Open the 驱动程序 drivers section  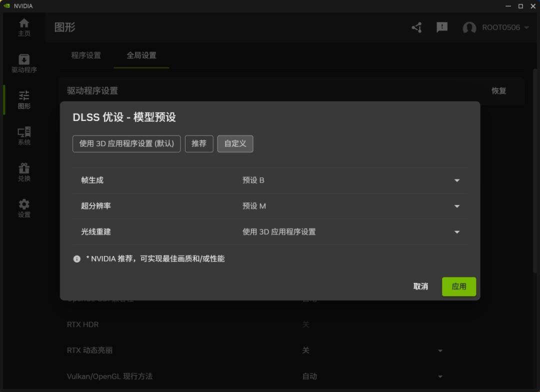[x=24, y=63]
